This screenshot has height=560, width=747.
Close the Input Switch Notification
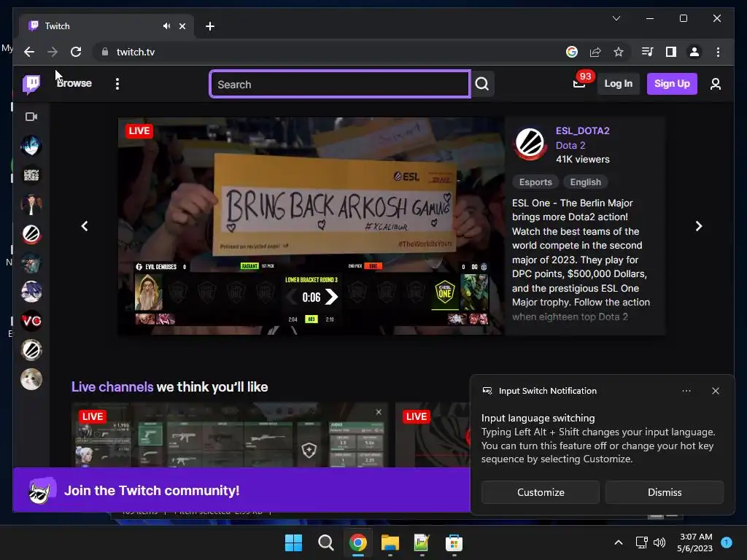pyautogui.click(x=715, y=391)
